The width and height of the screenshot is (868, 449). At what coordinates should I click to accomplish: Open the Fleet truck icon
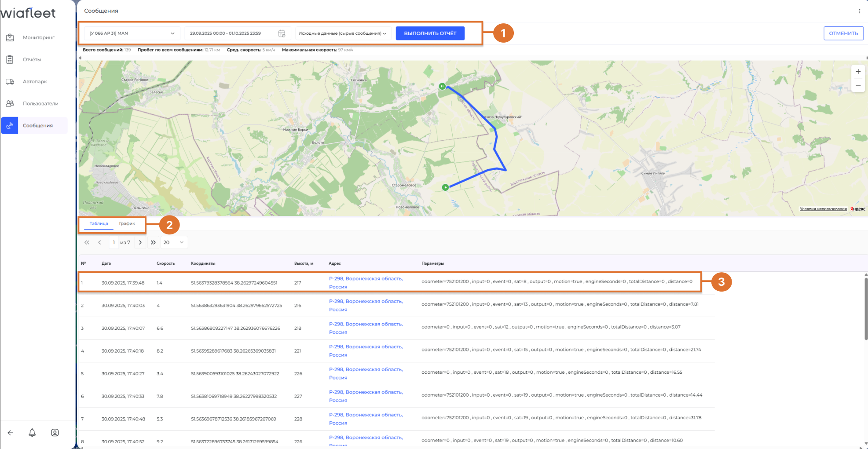tap(10, 81)
